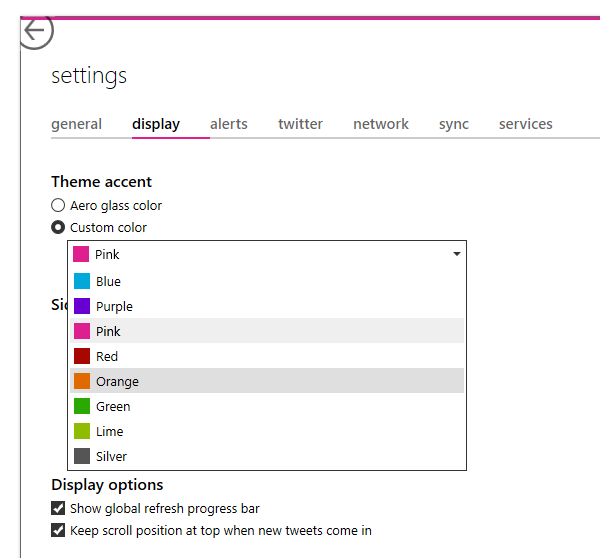Pick Orange as the theme accent
The image size is (600, 558).
point(267,381)
